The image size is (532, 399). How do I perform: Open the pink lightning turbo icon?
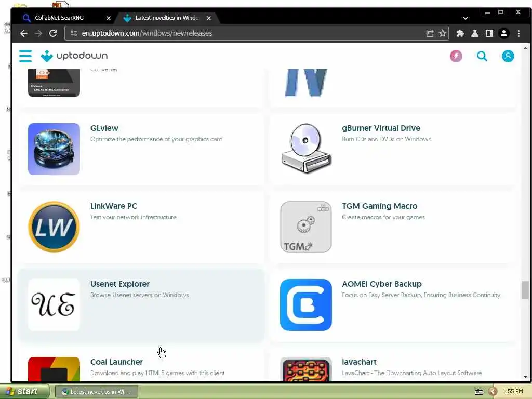(456, 56)
